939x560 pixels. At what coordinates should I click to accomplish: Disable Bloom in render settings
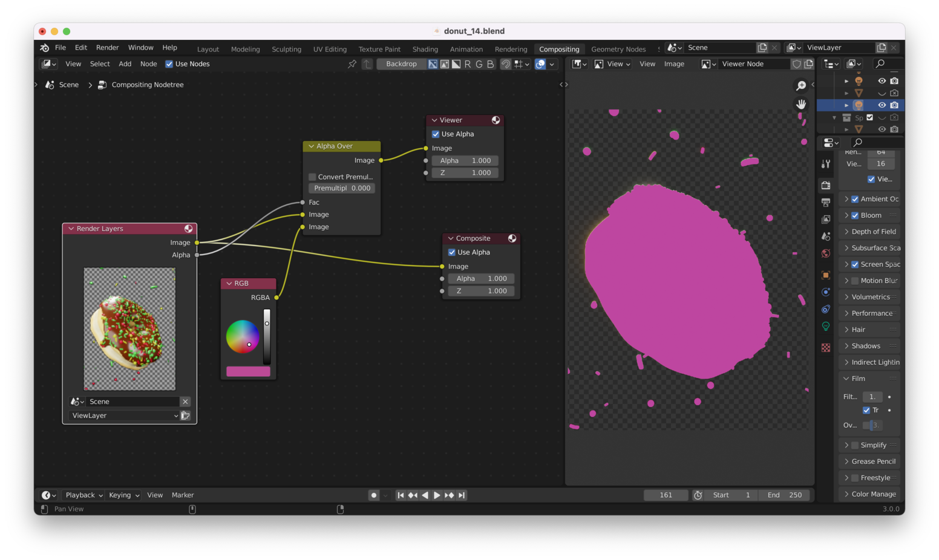click(855, 215)
